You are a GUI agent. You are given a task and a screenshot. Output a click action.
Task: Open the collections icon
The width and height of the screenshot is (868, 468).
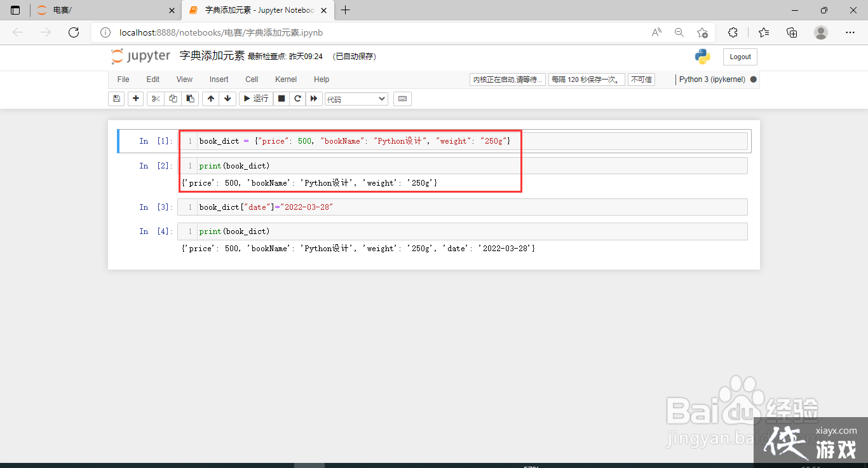792,32
